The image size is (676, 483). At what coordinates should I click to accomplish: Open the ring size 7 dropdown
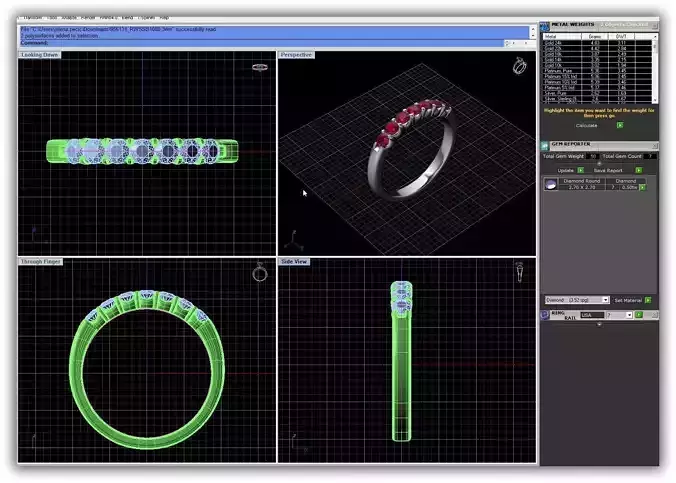[x=629, y=315]
